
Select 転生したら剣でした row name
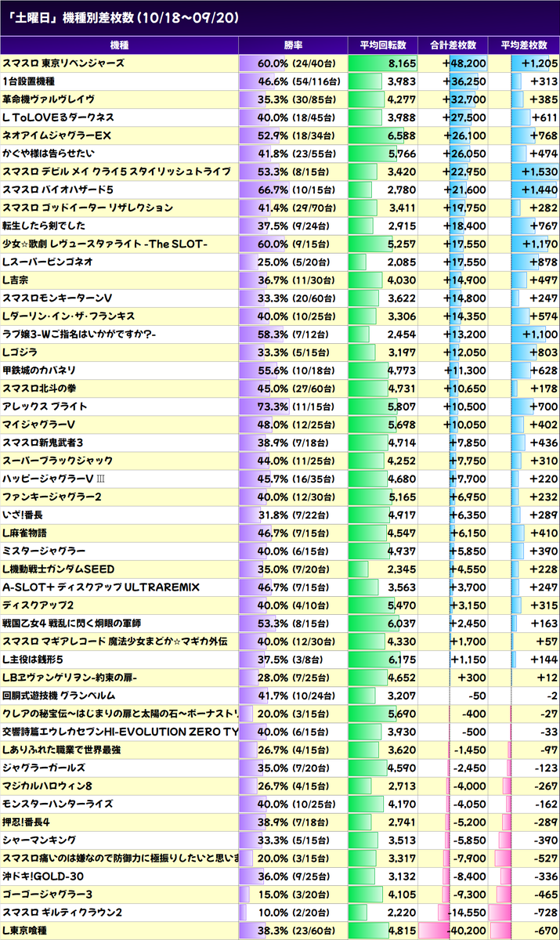(x=44, y=226)
